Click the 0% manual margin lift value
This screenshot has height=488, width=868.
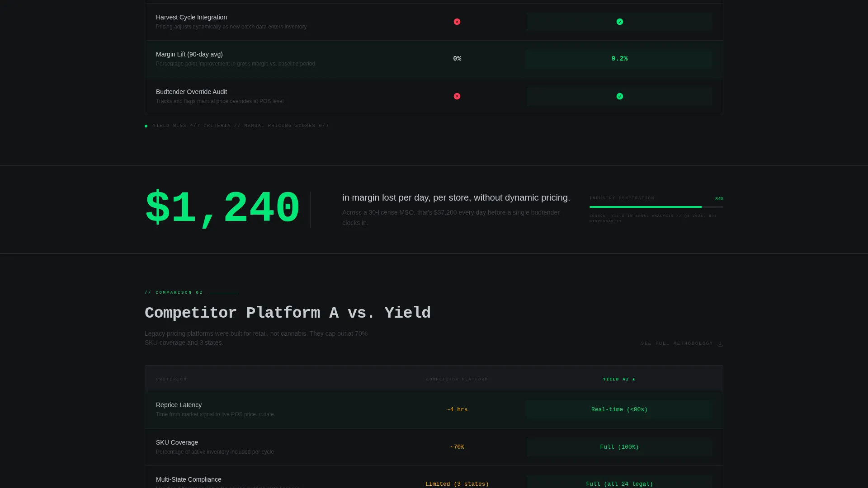[457, 59]
